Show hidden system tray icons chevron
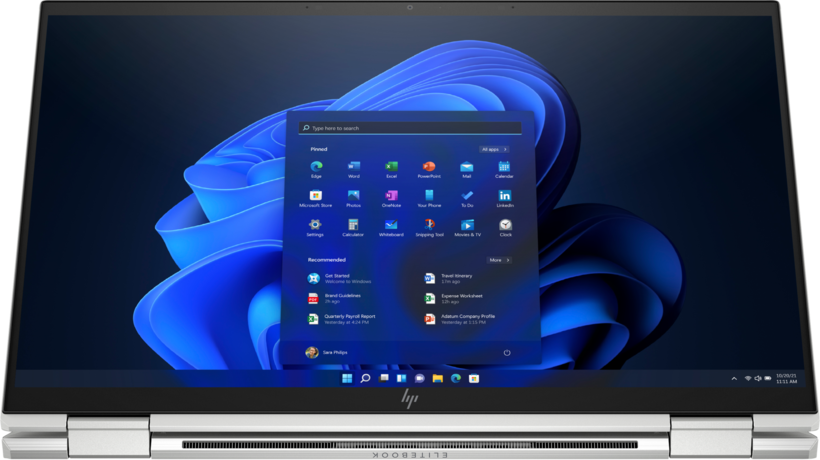820x460 pixels. click(x=734, y=379)
